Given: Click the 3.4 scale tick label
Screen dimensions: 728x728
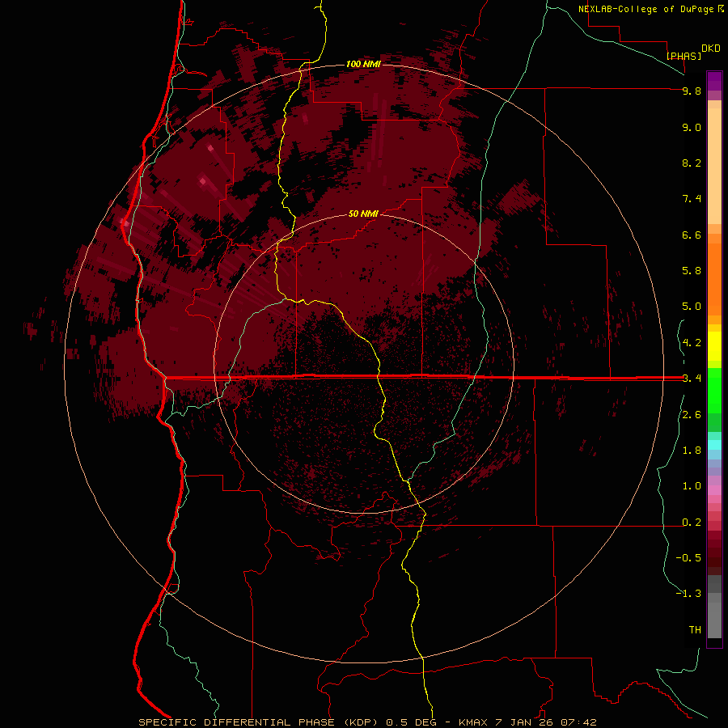Looking at the screenshot, I should pos(692,379).
